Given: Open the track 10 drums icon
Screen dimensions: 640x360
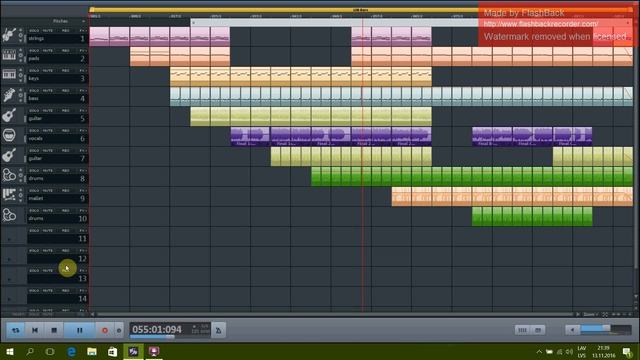Looking at the screenshot, I should click(9, 215).
